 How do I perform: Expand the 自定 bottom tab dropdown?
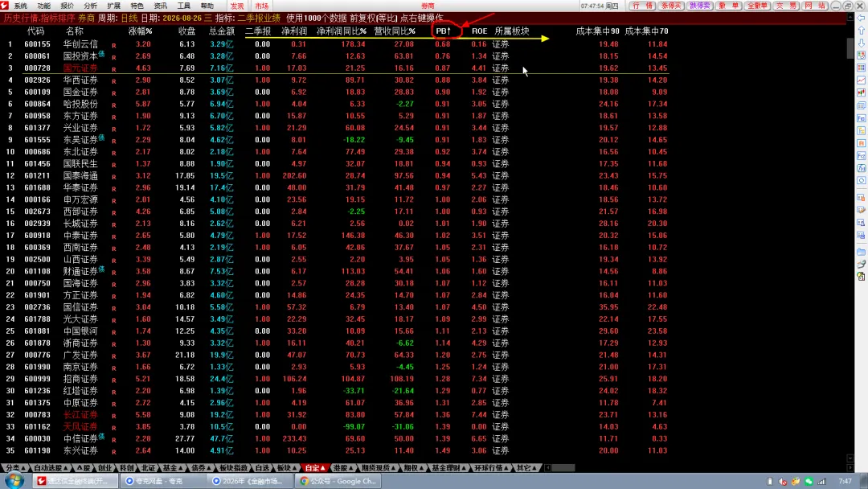(x=323, y=469)
